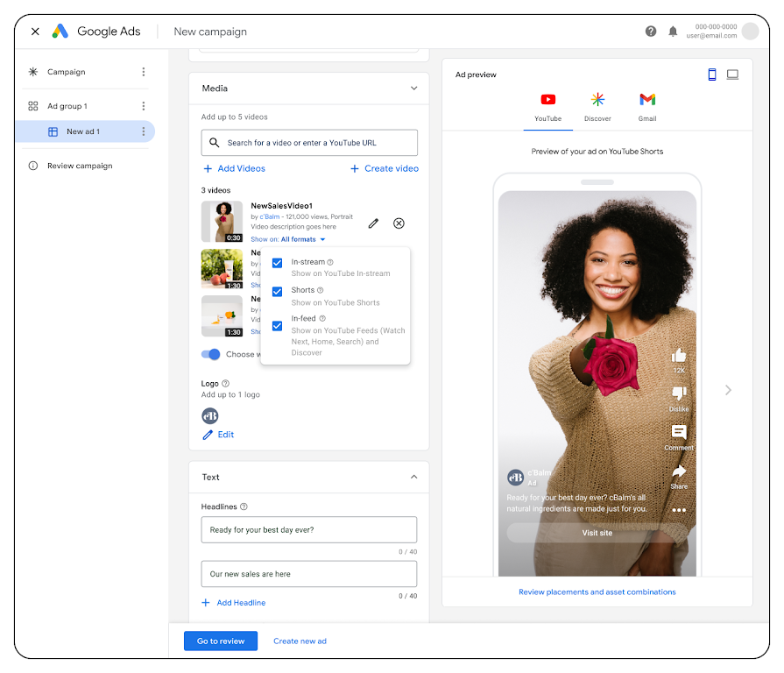
Task: Uncheck the In-feed format checkbox
Action: coord(277,326)
